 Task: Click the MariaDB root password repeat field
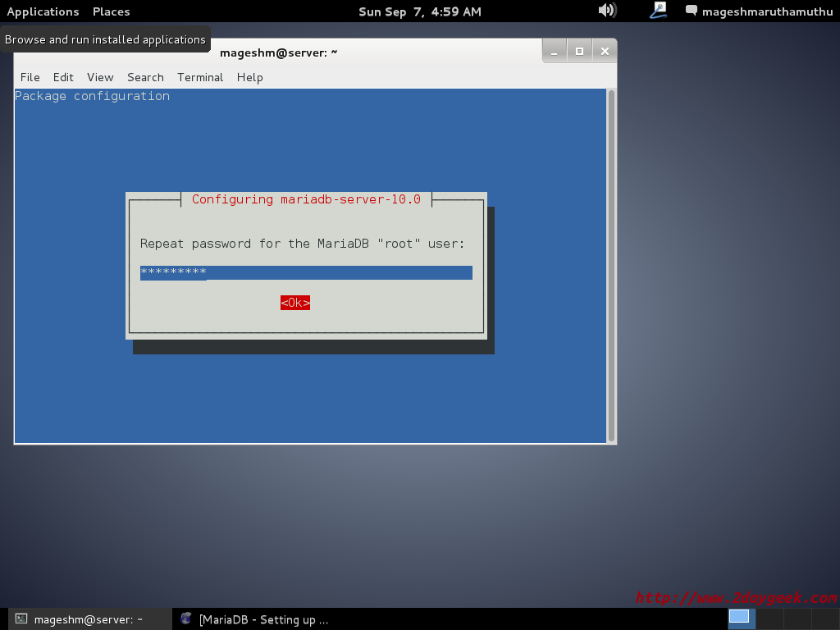click(x=306, y=272)
